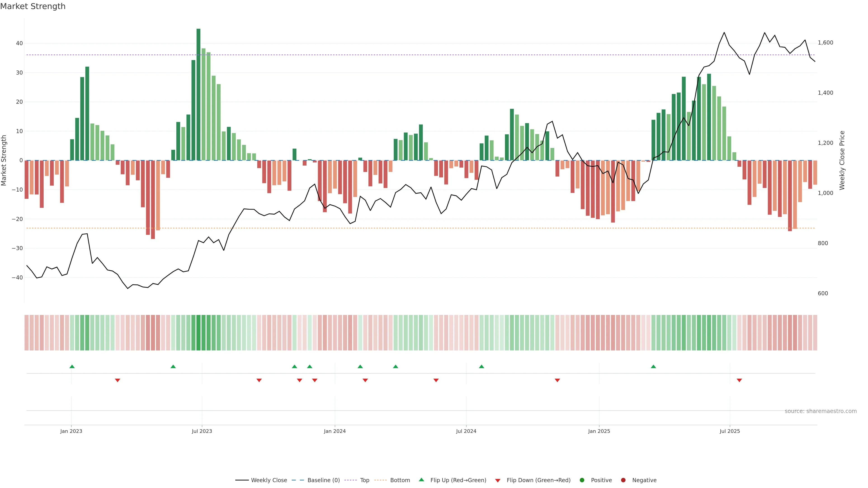The width and height of the screenshot is (868, 488).
Task: Click the last green flip-up marker after Jan 2025
Action: [x=653, y=366]
